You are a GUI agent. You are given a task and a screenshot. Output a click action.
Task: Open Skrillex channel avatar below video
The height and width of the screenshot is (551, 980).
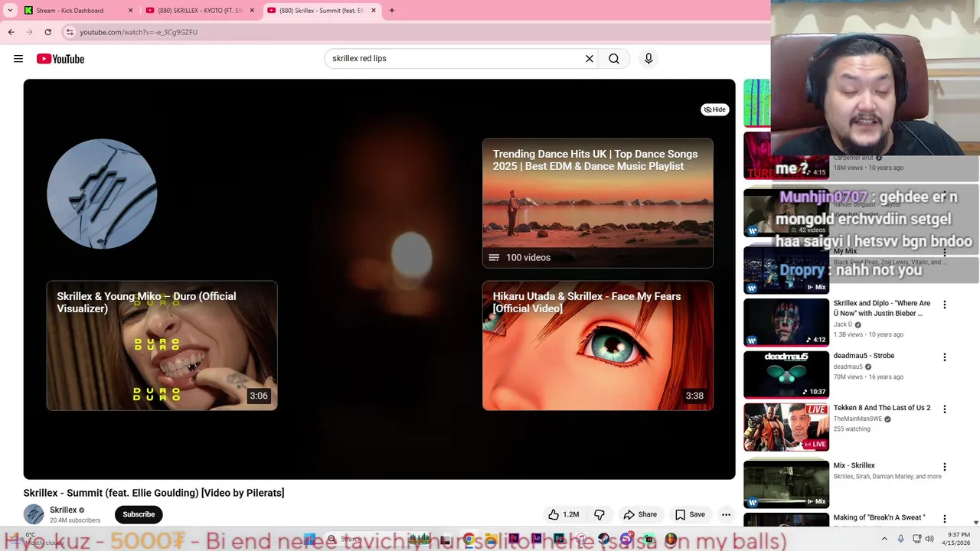[34, 514]
